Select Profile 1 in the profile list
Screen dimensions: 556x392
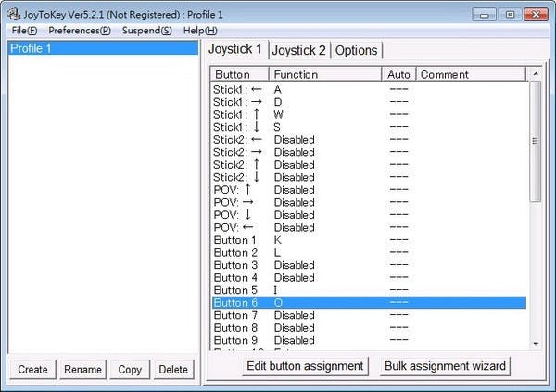(103, 48)
